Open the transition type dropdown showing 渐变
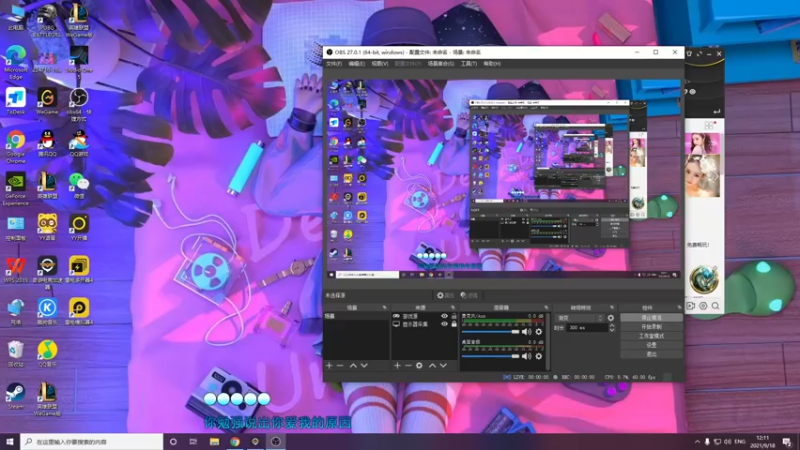The height and width of the screenshot is (450, 800). coord(579,318)
